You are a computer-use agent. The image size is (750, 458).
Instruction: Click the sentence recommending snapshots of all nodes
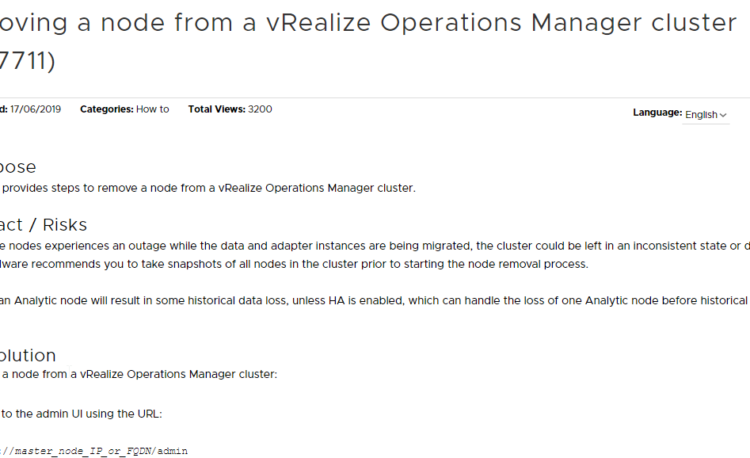[x=294, y=264]
